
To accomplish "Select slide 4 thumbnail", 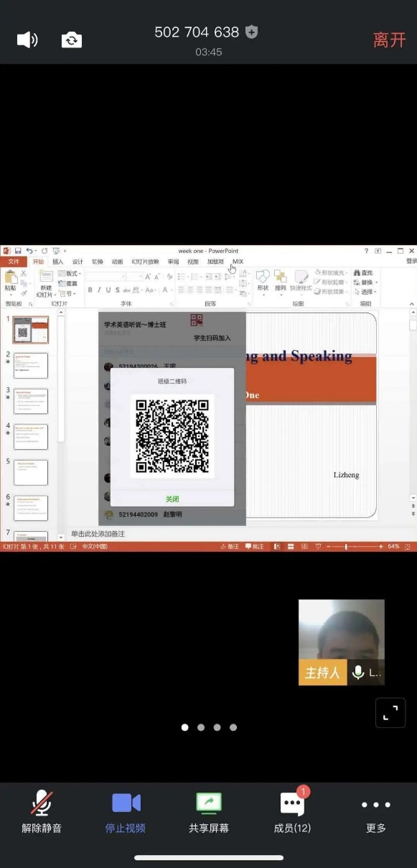I will tap(31, 437).
